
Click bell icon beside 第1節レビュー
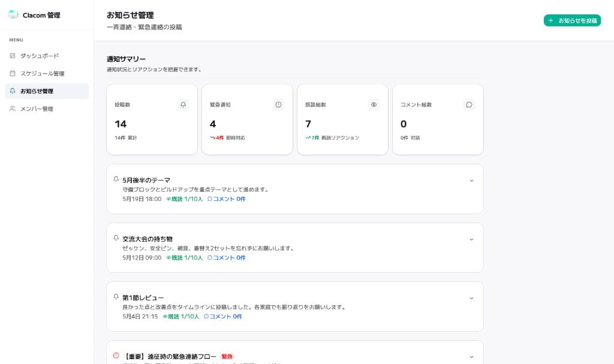(x=116, y=297)
